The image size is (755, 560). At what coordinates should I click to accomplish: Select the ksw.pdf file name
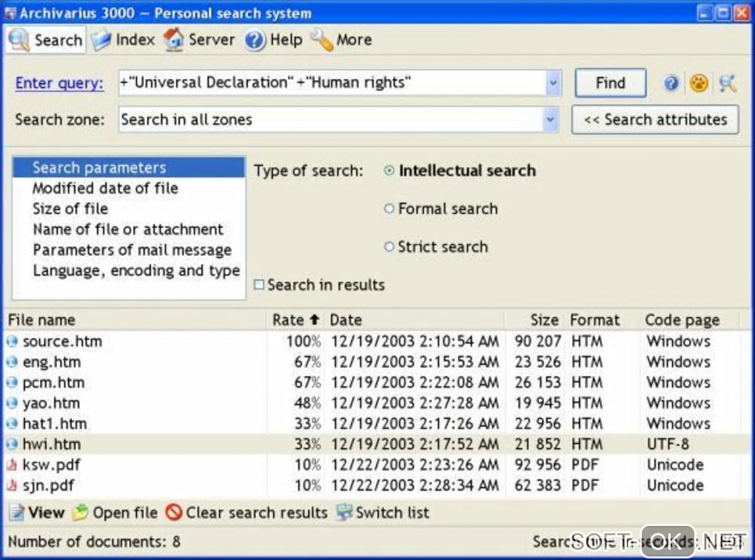click(52, 465)
